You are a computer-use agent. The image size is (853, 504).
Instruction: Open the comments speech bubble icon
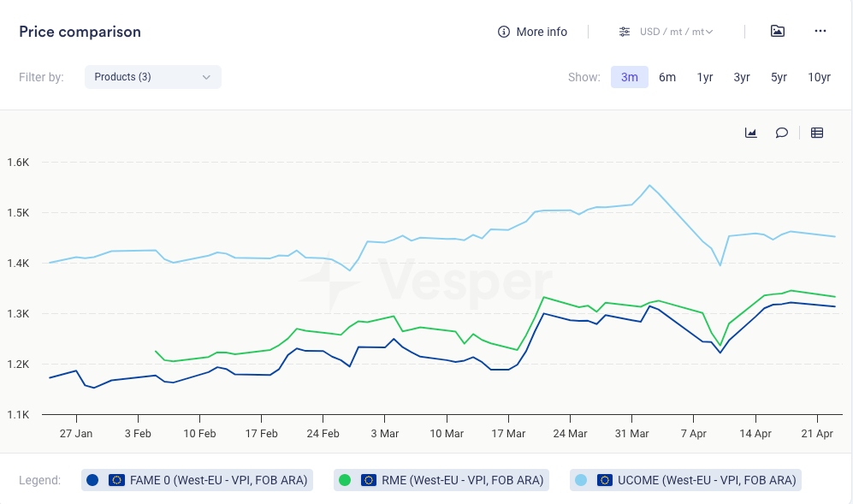click(x=781, y=133)
